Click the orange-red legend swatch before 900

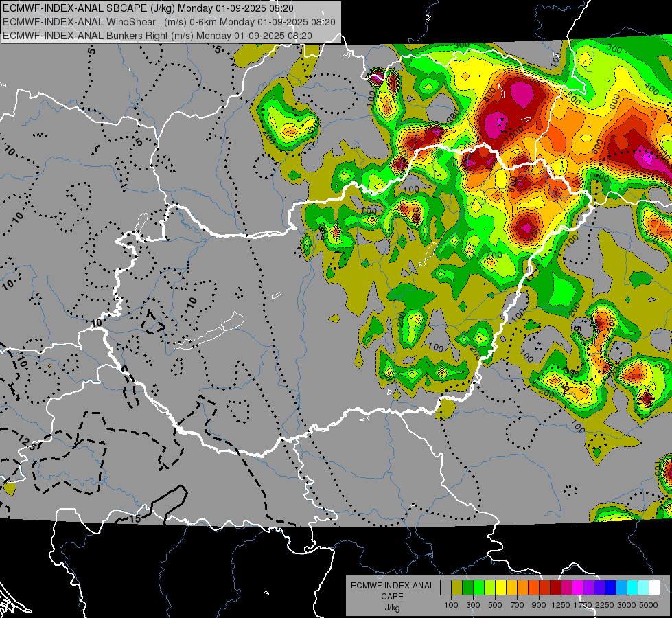(533, 588)
